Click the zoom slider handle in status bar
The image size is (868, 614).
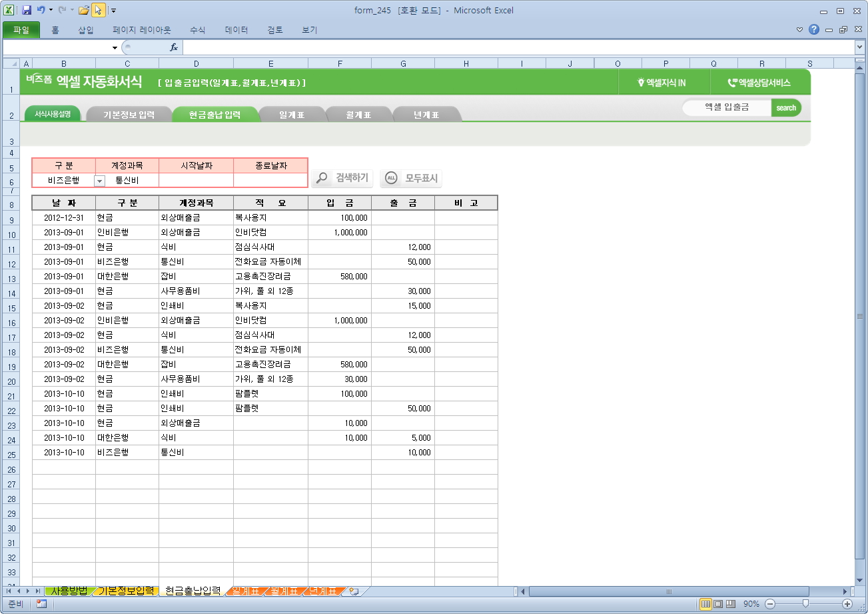[x=805, y=604]
